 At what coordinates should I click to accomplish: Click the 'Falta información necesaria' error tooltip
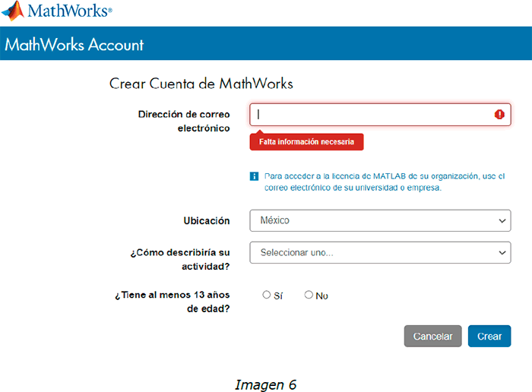306,142
